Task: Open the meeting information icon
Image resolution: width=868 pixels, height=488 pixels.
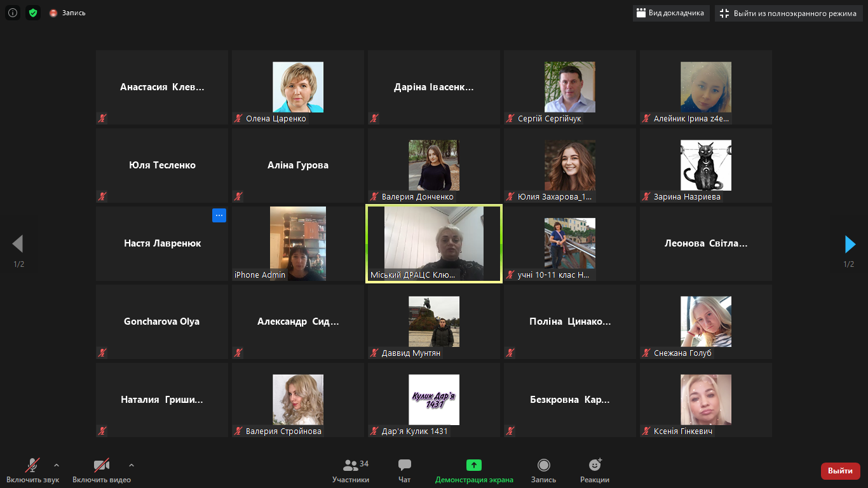Action: tap(13, 13)
